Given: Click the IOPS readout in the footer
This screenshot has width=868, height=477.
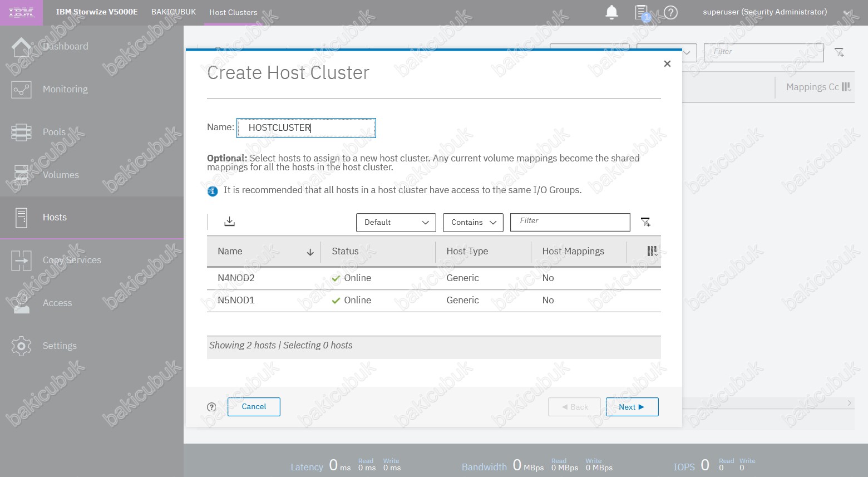Looking at the screenshot, I should click(714, 465).
